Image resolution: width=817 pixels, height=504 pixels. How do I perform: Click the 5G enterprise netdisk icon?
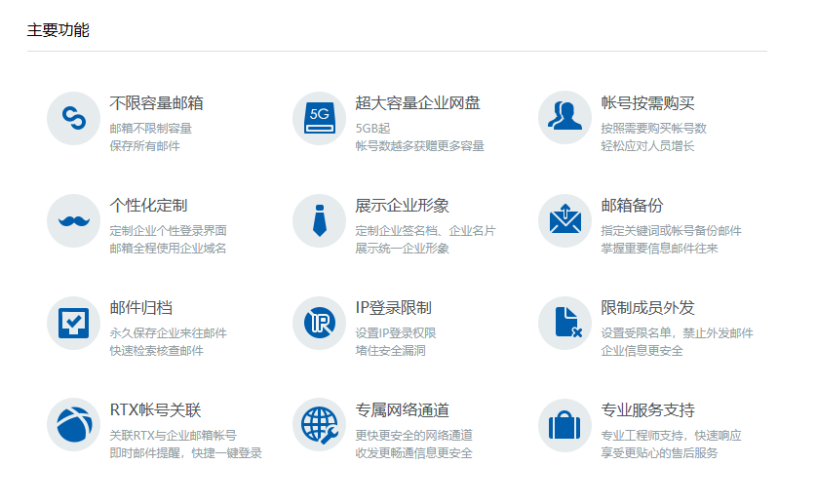pyautogui.click(x=320, y=118)
